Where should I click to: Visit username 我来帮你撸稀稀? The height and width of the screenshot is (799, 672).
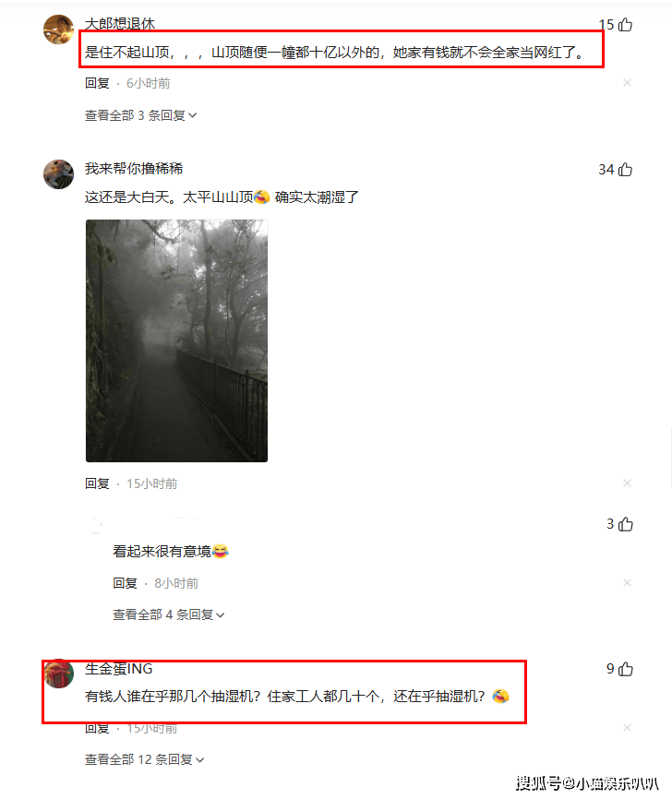click(x=134, y=168)
